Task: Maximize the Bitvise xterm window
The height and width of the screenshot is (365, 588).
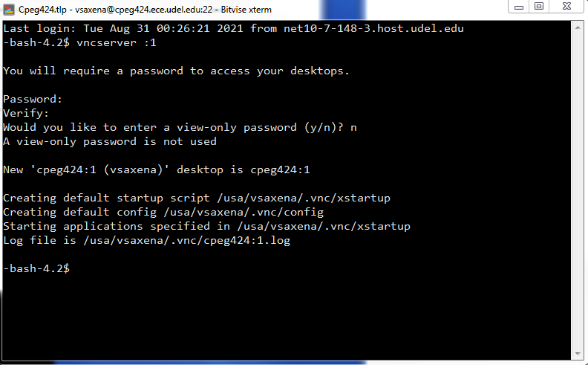Action: [x=539, y=6]
